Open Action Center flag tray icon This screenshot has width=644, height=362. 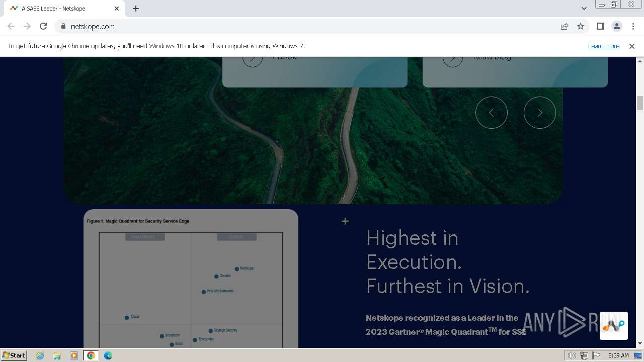pos(596,355)
